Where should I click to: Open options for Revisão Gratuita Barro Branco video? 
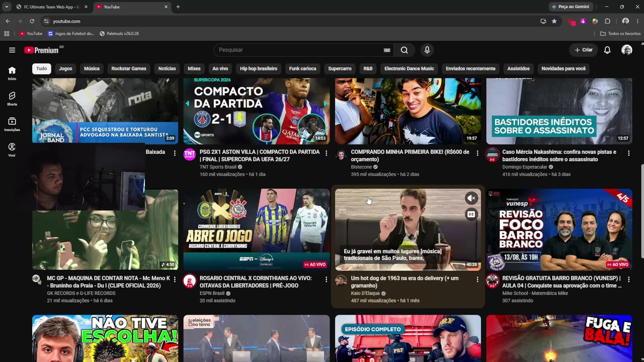pos(628,279)
